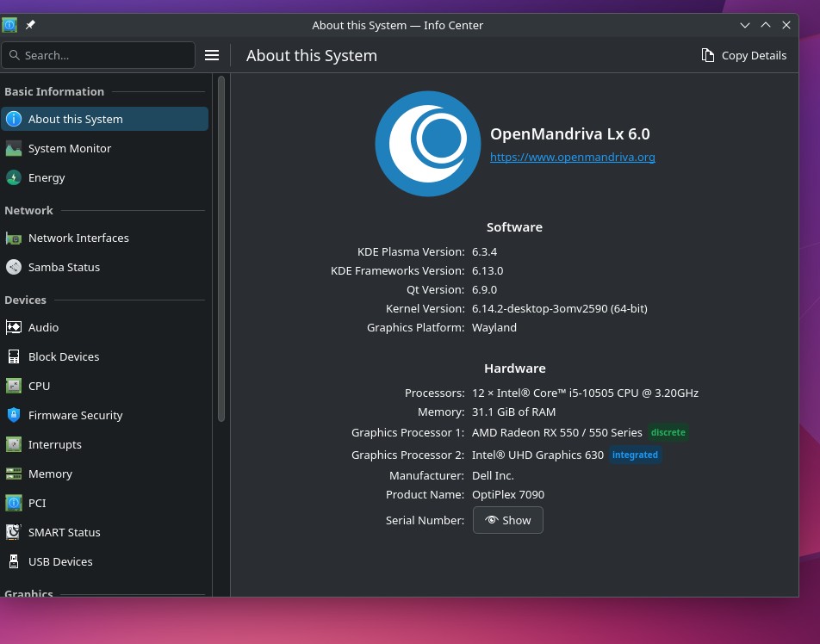Select Firmware Security shield icon

click(14, 415)
